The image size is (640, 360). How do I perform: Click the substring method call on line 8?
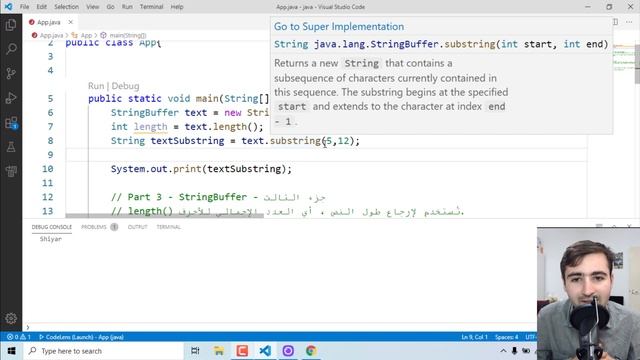pyautogui.click(x=295, y=141)
